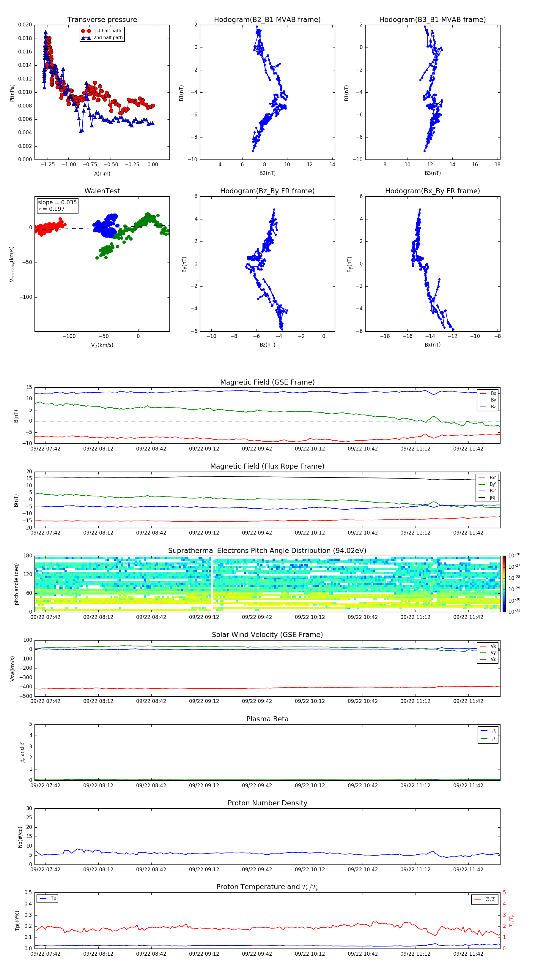Click the "WalenTest" plot title
This screenshot has width=535, height=980.
click(x=102, y=191)
